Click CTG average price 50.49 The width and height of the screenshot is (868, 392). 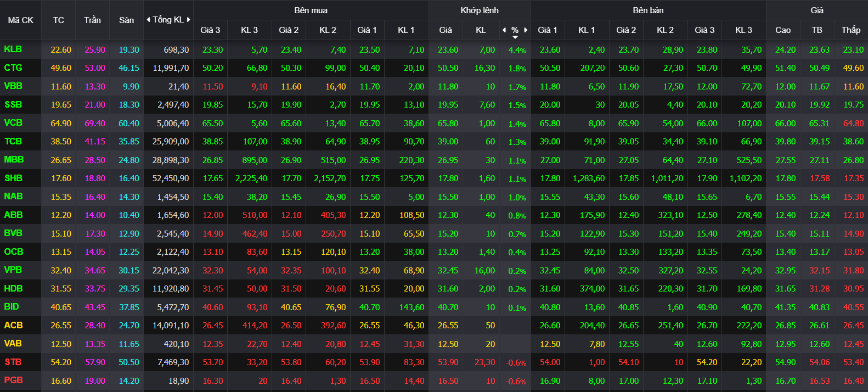click(x=819, y=68)
